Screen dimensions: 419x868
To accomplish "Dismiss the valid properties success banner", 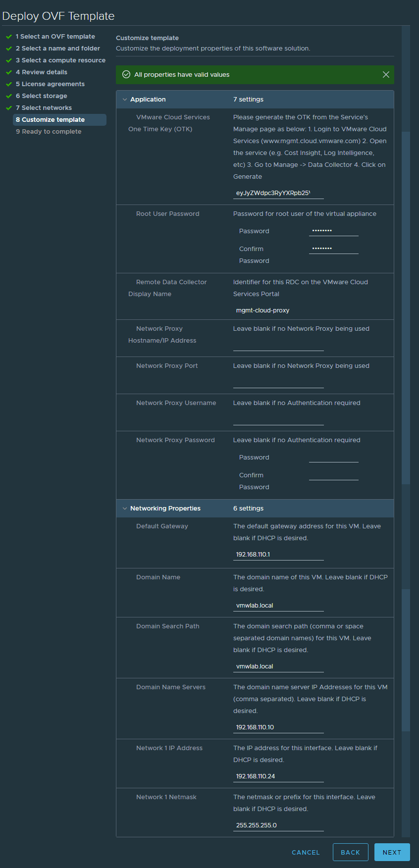I will coord(386,75).
